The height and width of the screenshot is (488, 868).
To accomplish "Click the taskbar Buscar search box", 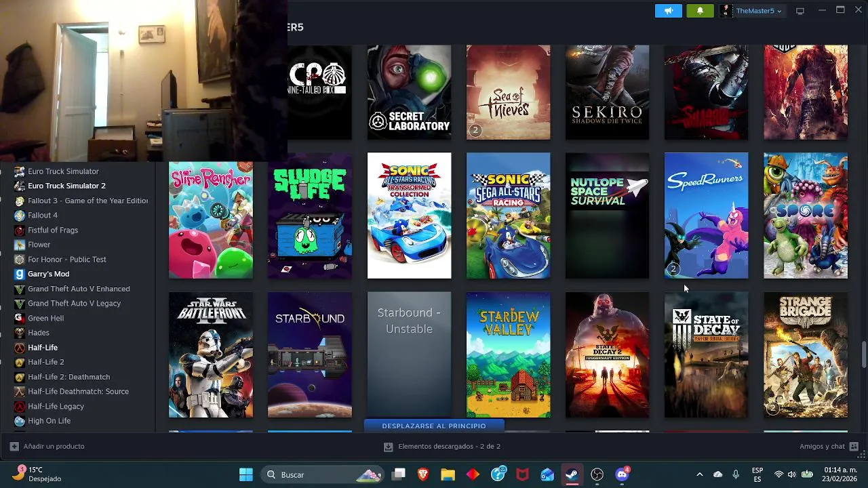I will (x=323, y=474).
